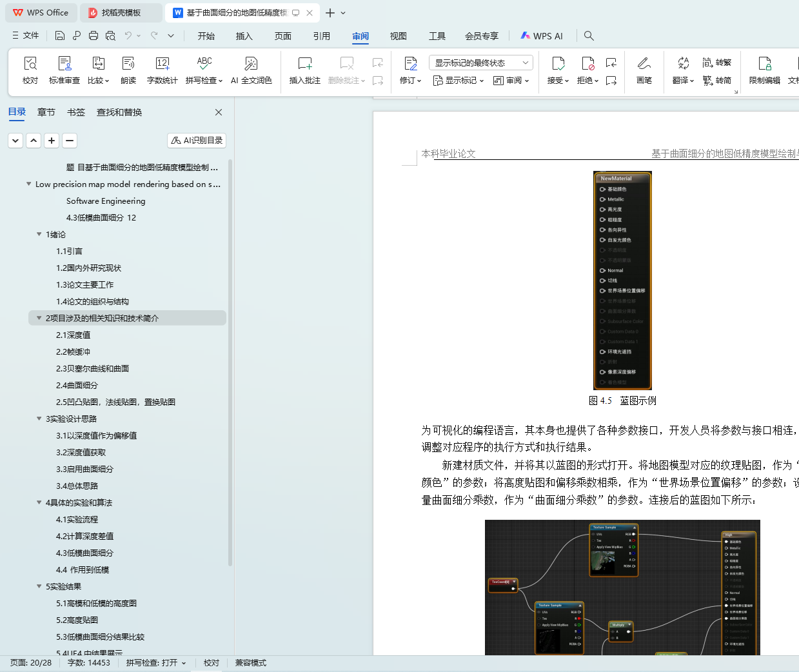Image resolution: width=799 pixels, height=672 pixels.
Task: Switch to the 页面 ribbon tab
Action: pos(283,36)
